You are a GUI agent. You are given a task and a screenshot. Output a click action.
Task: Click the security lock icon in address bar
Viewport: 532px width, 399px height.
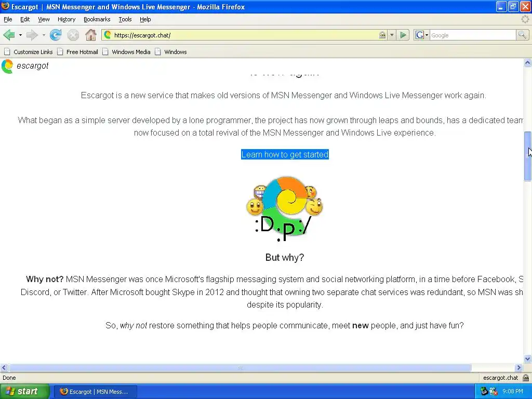(x=382, y=35)
